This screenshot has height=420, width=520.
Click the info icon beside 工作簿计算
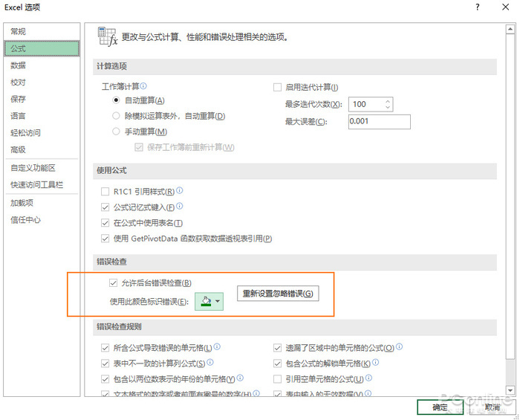coord(144,86)
